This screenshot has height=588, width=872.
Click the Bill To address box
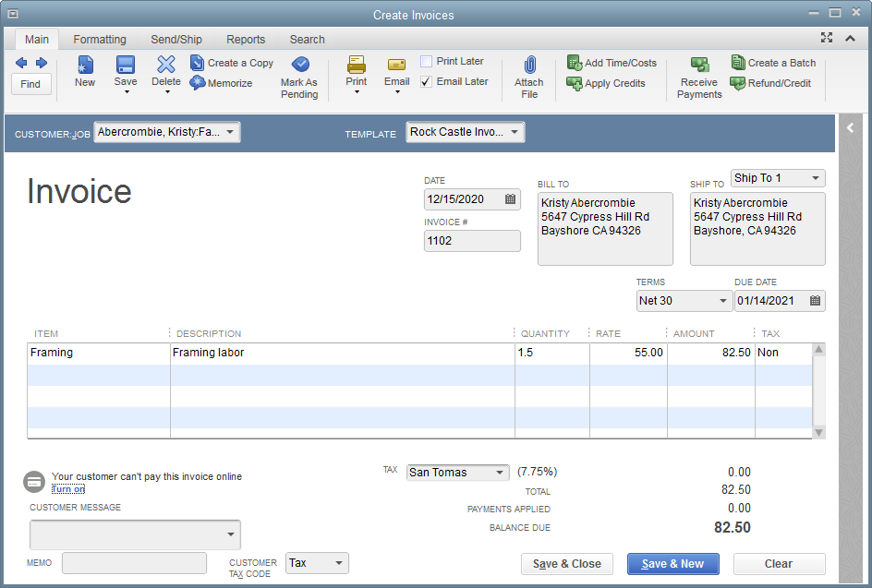605,228
